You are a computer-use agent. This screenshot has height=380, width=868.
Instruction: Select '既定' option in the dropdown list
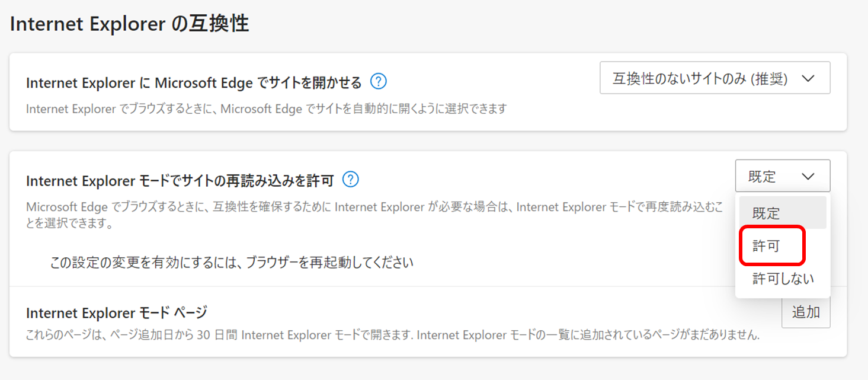(x=782, y=213)
